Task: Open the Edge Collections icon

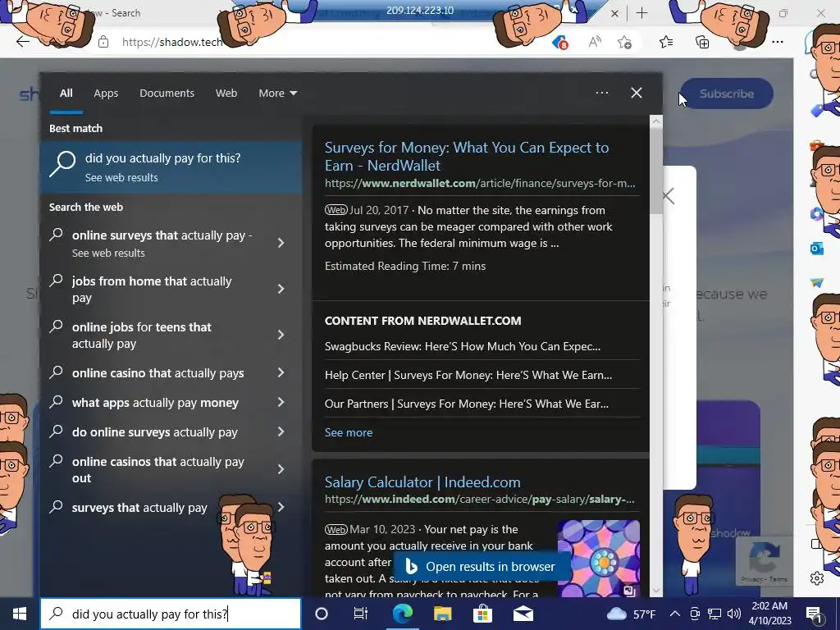Action: (x=702, y=42)
